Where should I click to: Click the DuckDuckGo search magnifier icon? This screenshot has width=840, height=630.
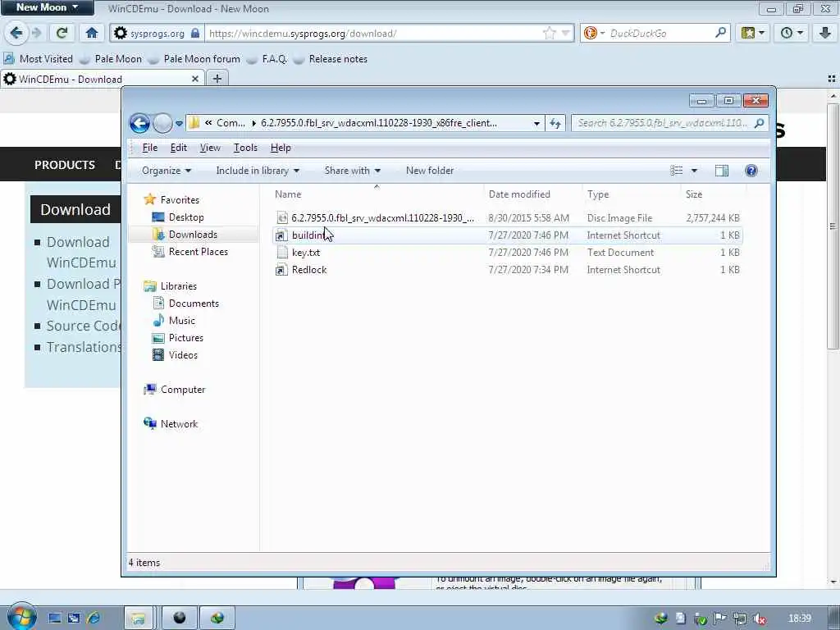[x=720, y=33]
